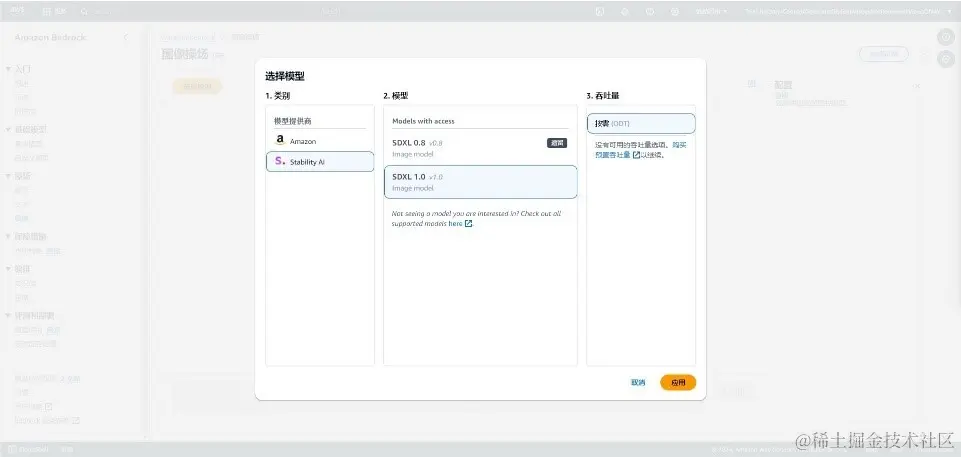Image resolution: width=961 pixels, height=457 pixels.
Task: Open the account menu dropdown at top right
Action: tap(849, 12)
